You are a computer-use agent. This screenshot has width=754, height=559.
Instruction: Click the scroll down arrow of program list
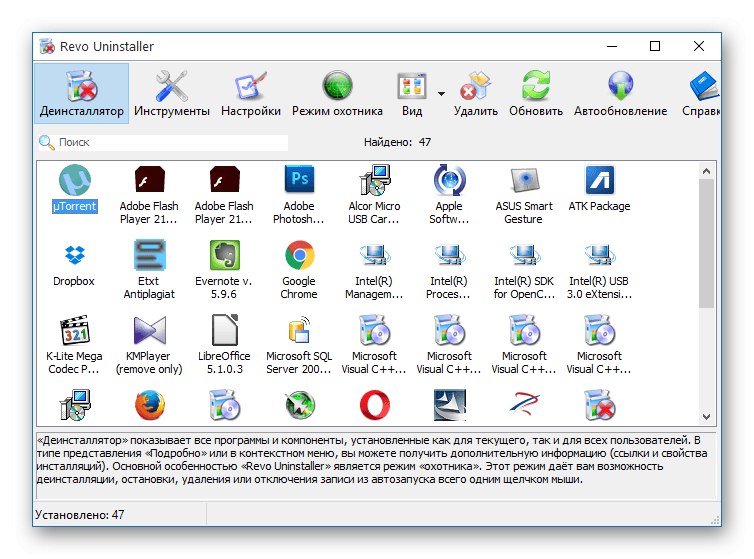706,417
